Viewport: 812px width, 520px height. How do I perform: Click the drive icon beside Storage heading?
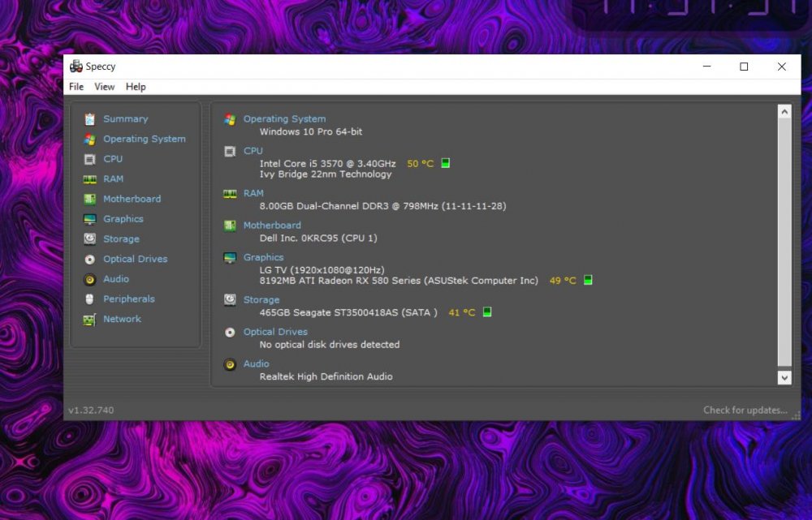click(230, 300)
